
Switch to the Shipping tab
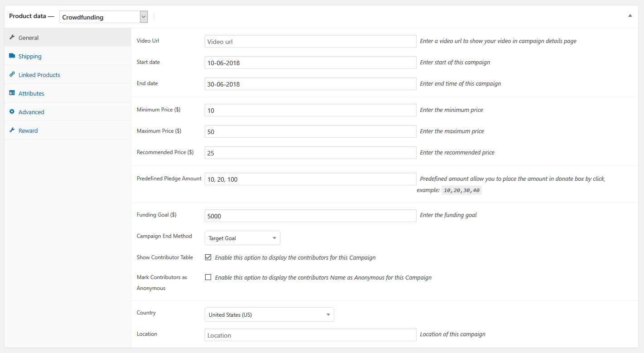pyautogui.click(x=30, y=56)
